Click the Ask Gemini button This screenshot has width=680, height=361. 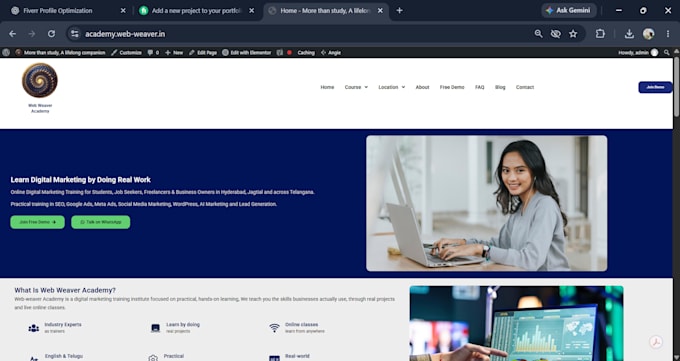pos(569,10)
